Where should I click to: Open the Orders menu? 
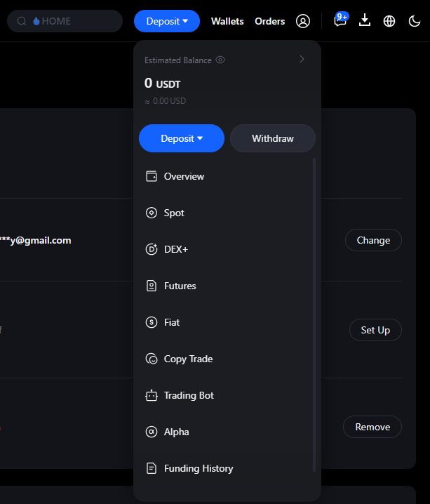click(x=270, y=21)
